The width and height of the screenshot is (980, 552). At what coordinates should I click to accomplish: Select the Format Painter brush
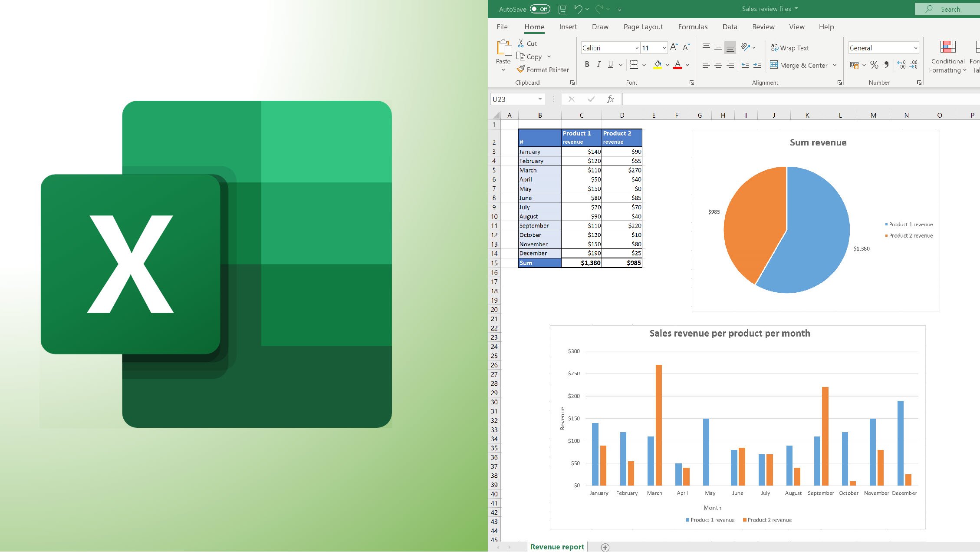(543, 69)
